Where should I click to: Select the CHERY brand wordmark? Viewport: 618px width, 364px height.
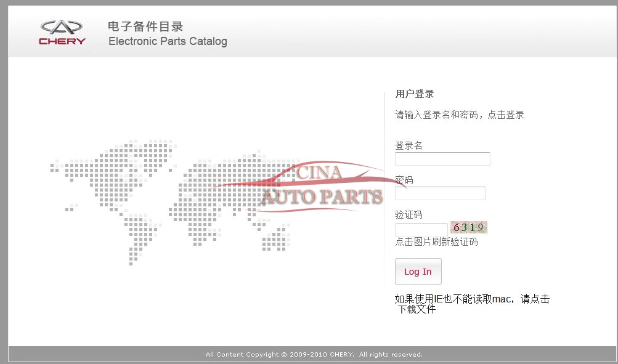point(62,41)
